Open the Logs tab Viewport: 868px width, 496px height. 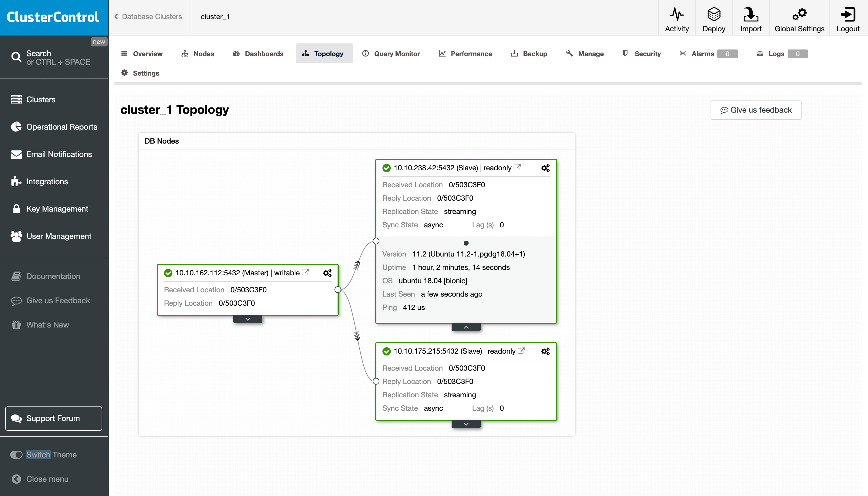coord(782,53)
